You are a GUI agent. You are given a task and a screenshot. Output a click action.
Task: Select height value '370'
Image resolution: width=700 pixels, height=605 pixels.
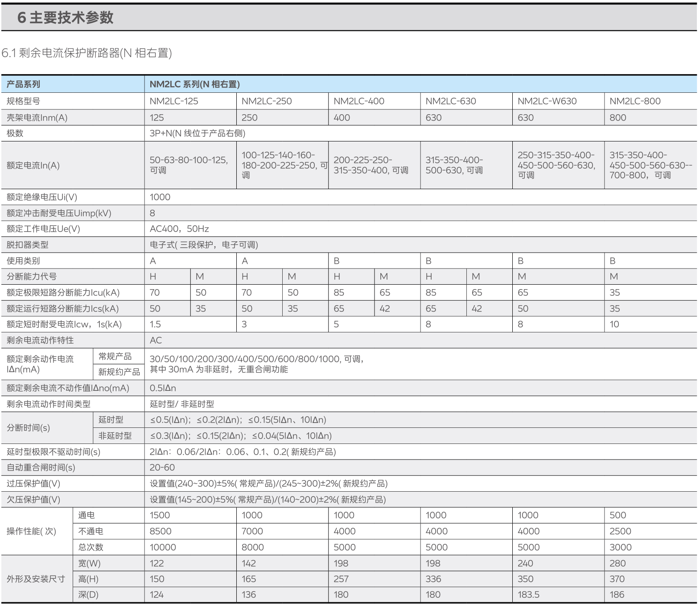click(617, 579)
